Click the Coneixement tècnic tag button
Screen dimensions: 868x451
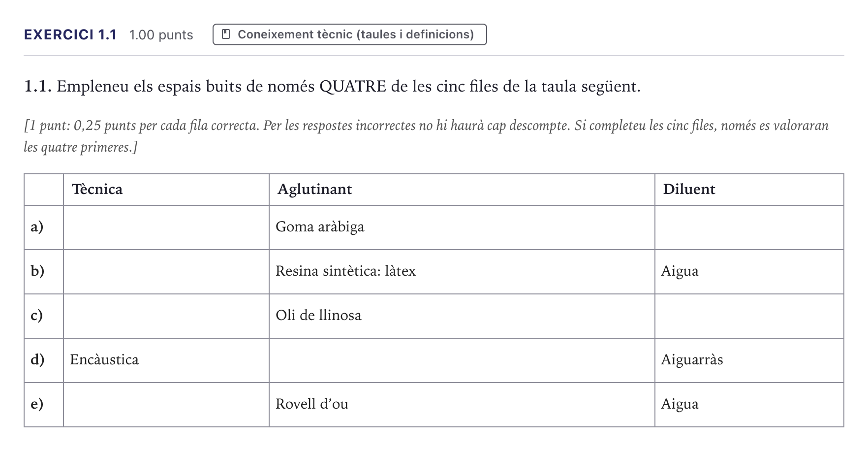click(349, 34)
